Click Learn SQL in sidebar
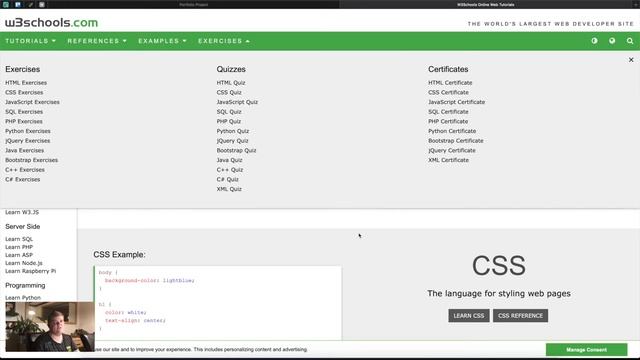This screenshot has height=360, width=640. click(19, 239)
